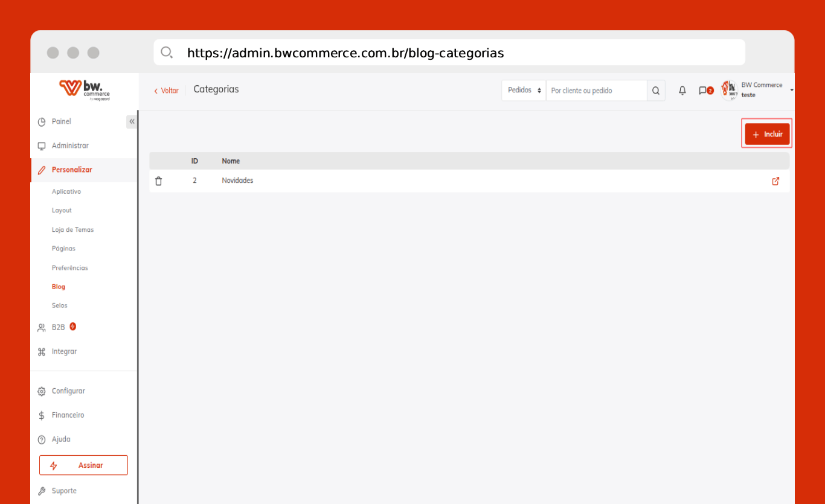Click the Painel pie chart icon
The height and width of the screenshot is (504, 825).
42,122
